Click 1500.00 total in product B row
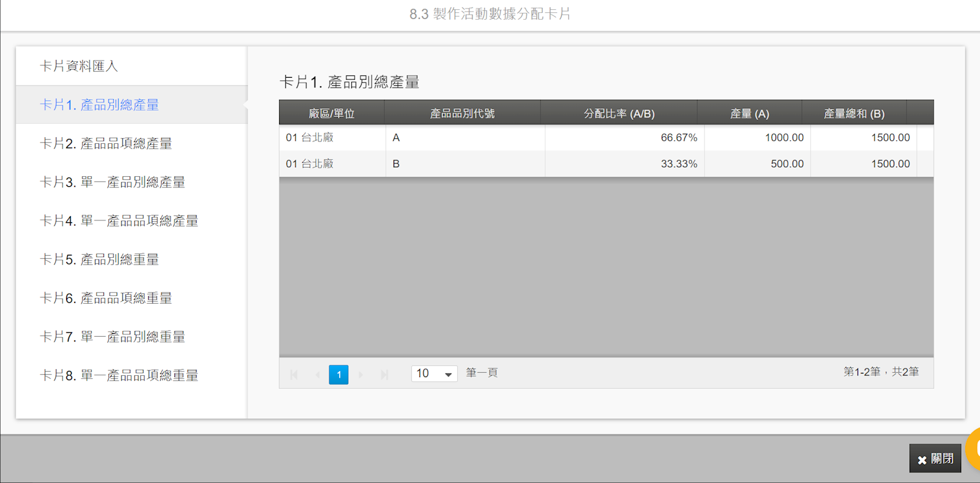The height and width of the screenshot is (483, 980). 864,164
